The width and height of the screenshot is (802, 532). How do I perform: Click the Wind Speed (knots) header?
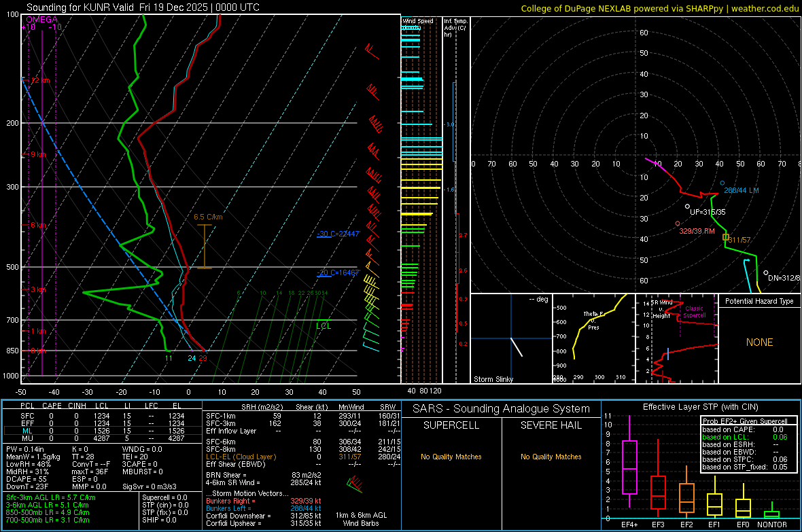coord(418,24)
